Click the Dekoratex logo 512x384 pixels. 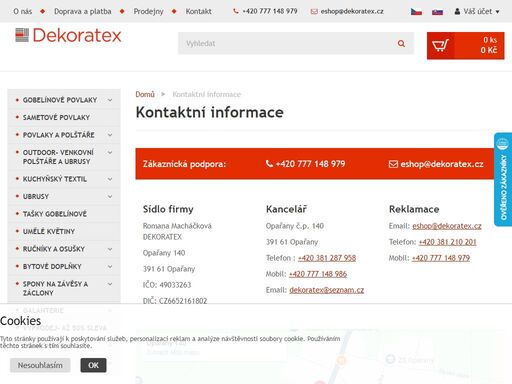coord(68,35)
